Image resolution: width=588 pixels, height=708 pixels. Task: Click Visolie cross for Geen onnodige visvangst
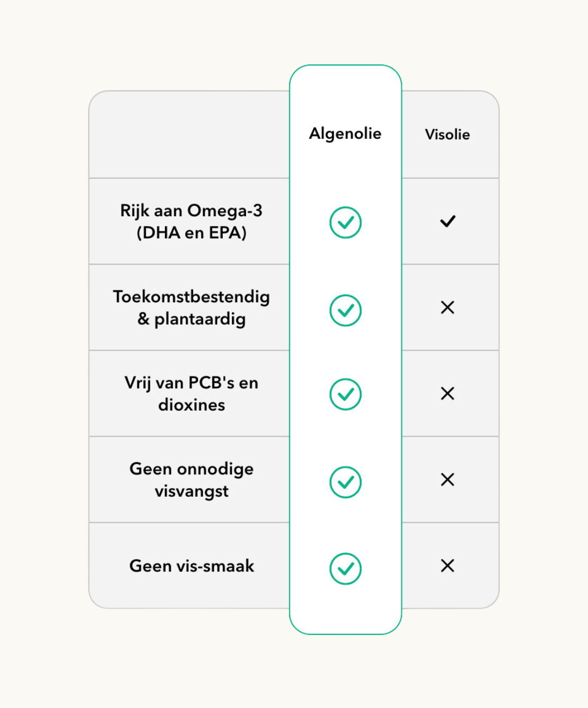448,480
